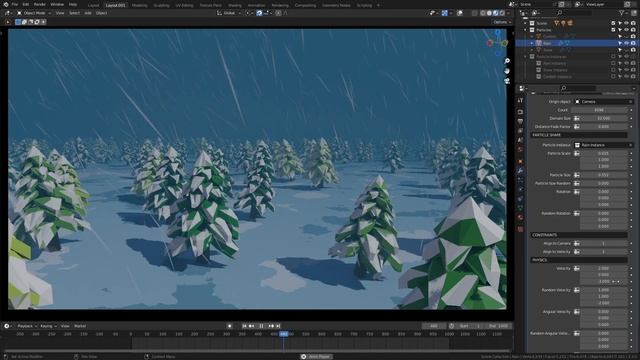Click the viewport pan hand gizmo icon
The image size is (640, 360).
[x=507, y=71]
